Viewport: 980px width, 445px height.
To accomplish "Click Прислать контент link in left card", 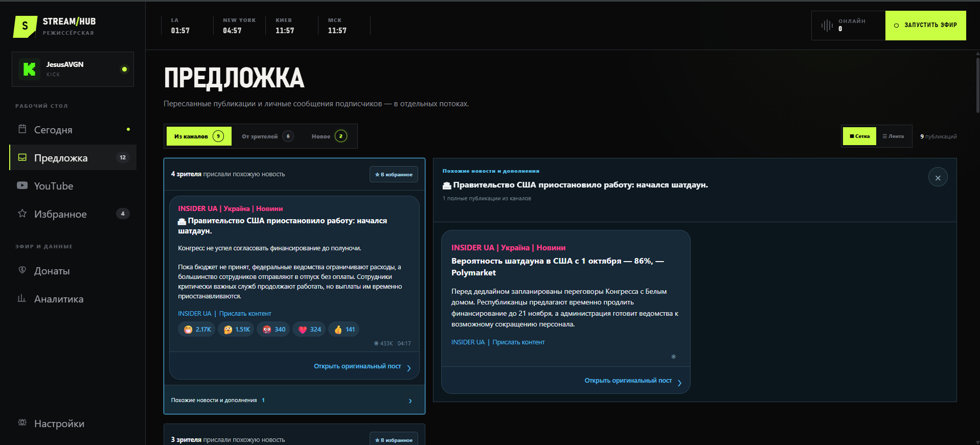I will pyautogui.click(x=245, y=314).
